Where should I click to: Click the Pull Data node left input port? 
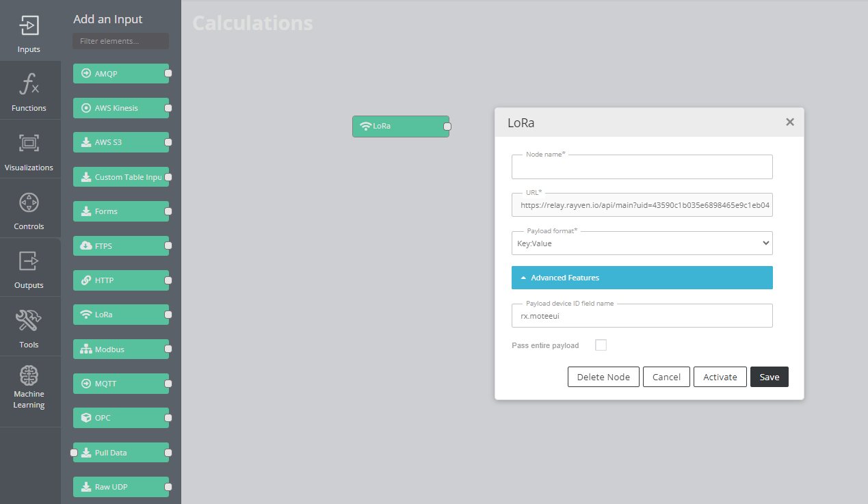pos(74,453)
